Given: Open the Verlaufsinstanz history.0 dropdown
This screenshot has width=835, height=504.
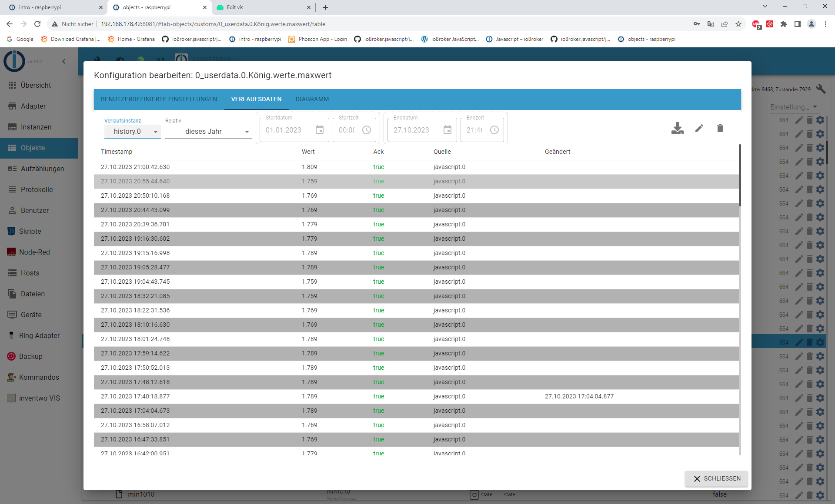Looking at the screenshot, I should click(x=132, y=131).
